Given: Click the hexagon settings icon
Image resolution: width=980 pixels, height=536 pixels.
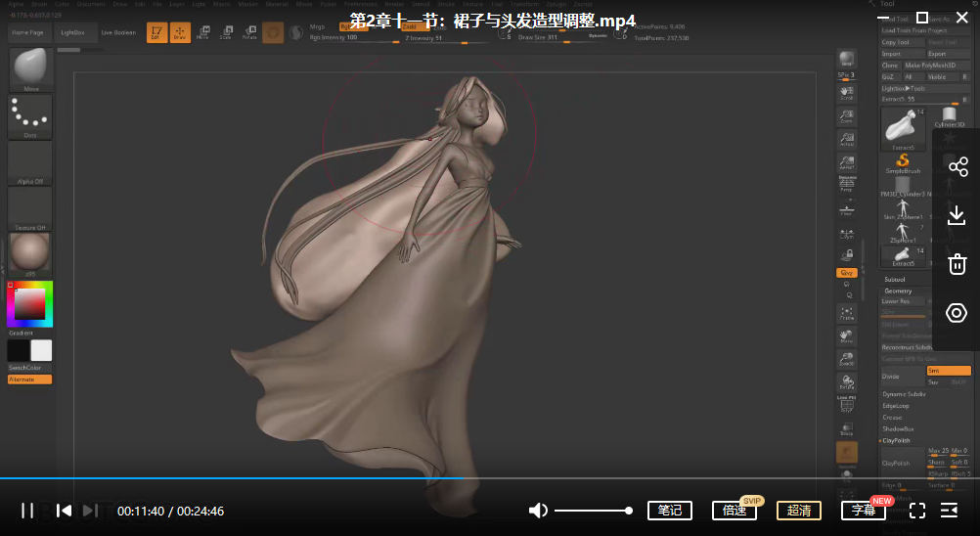Looking at the screenshot, I should click(957, 313).
